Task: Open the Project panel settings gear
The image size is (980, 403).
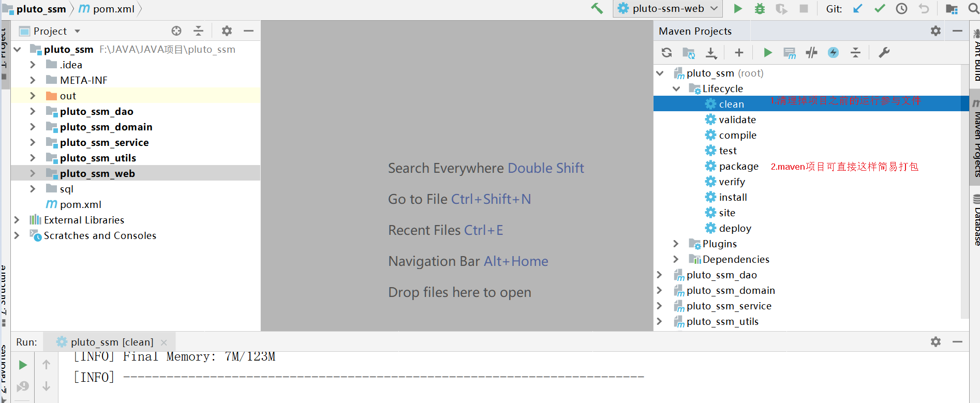Action: (x=227, y=31)
